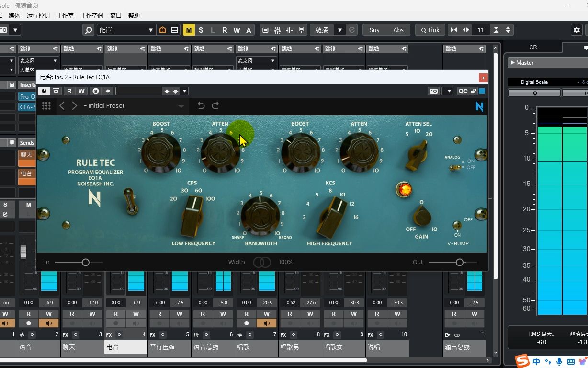Click the meter settings gear button under Digital Scale
The image size is (588, 368).
point(534,93)
